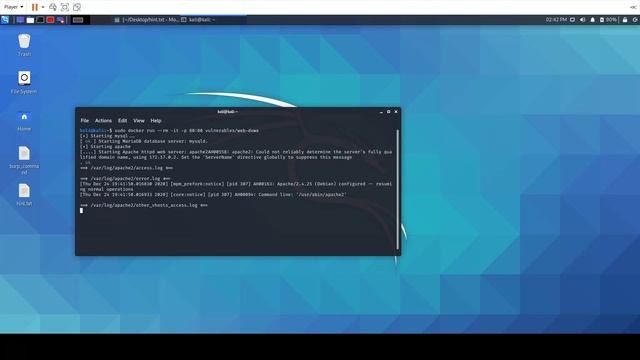Expand the arrow beside the VMware pause icon

tap(43, 7)
